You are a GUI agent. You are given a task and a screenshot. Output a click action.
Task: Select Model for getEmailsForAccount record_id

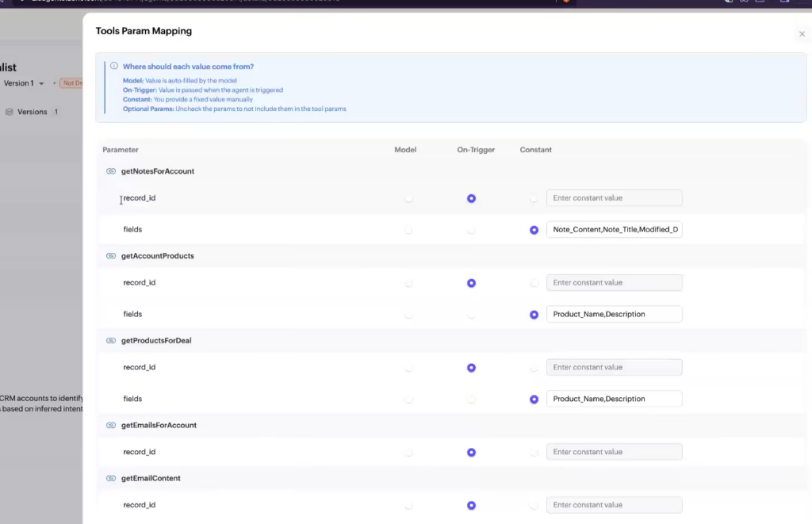coord(408,453)
